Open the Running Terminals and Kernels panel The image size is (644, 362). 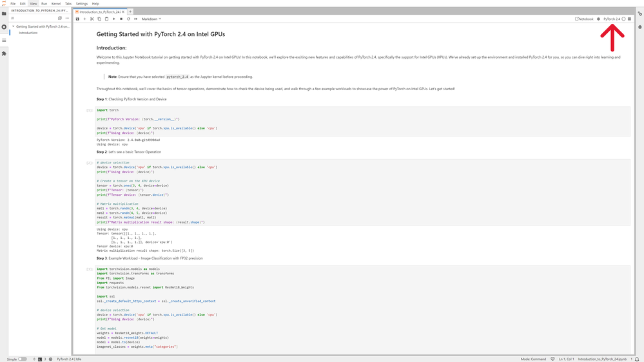(4, 27)
